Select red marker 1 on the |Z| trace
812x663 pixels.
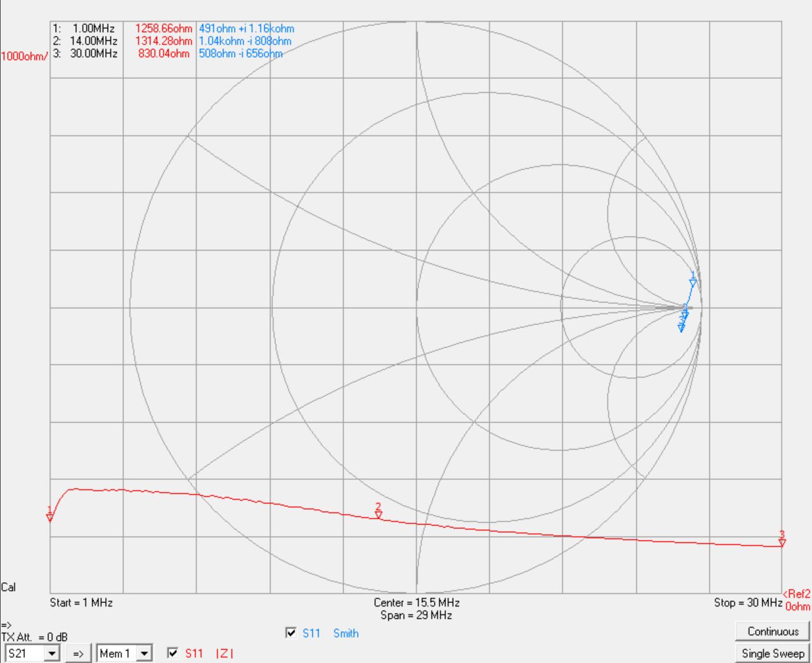tap(50, 514)
